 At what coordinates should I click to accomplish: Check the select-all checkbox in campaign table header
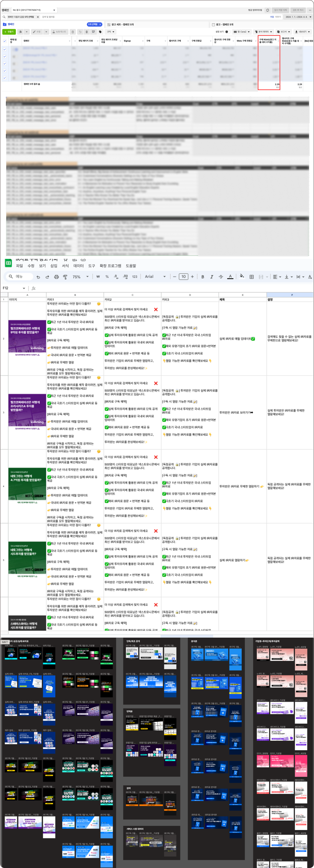pyautogui.click(x=5, y=41)
